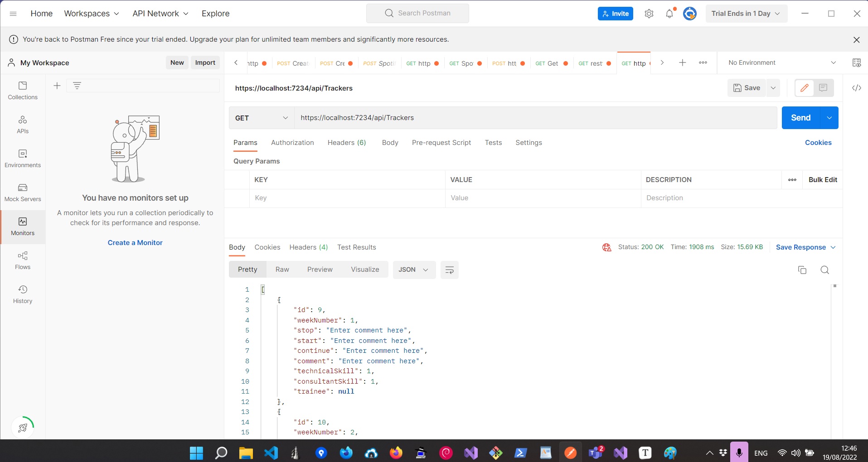
Task: Click the Invite button
Action: (616, 14)
